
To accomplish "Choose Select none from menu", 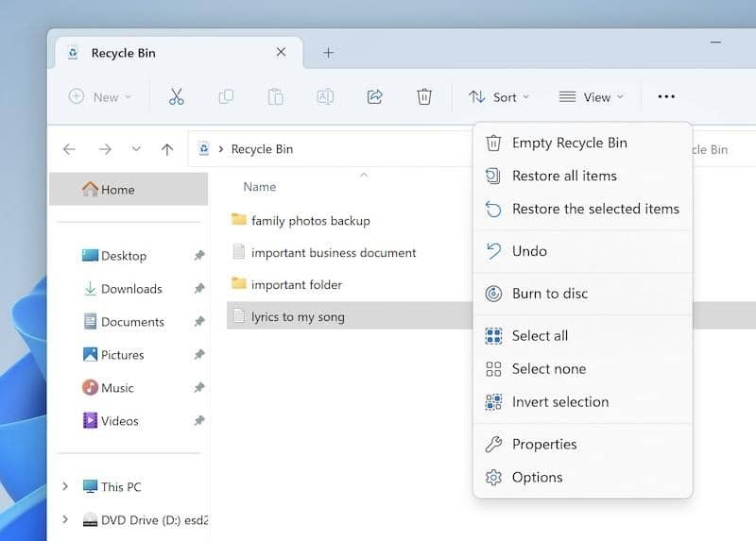I will click(x=583, y=369).
